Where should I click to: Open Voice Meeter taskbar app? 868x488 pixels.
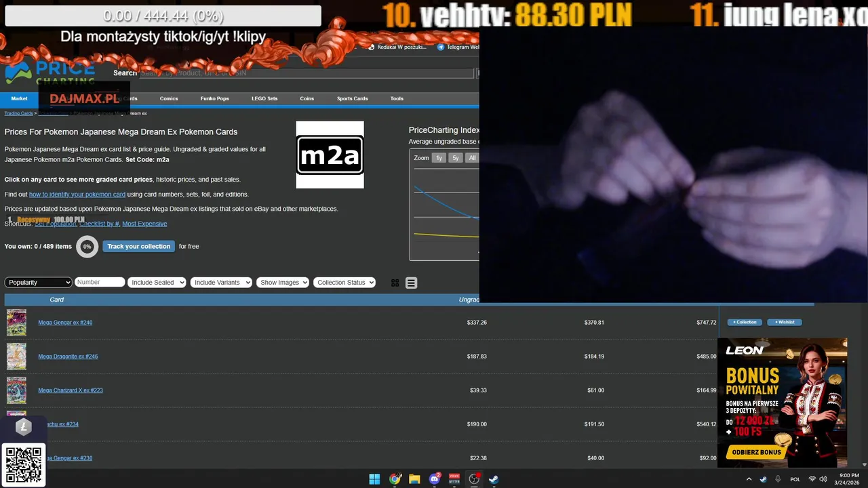coord(454,479)
